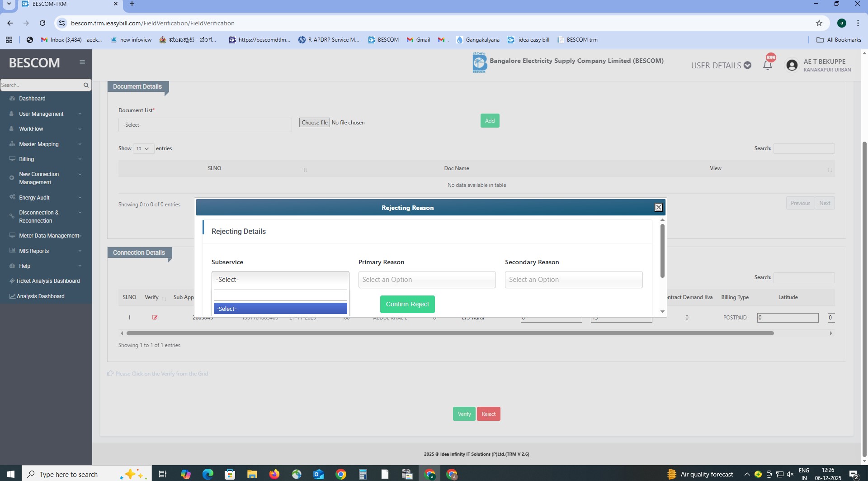
Task: Open Master Mapping in the sidebar
Action: click(39, 144)
